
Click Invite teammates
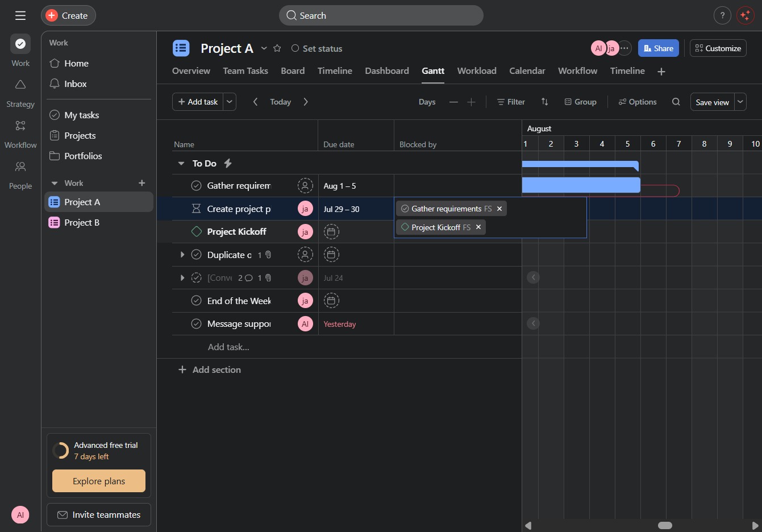99,515
